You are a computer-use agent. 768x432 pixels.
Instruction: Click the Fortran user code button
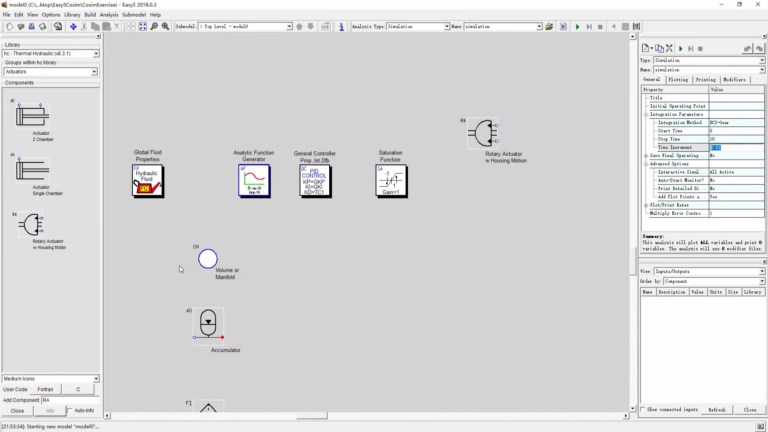pyautogui.click(x=45, y=389)
